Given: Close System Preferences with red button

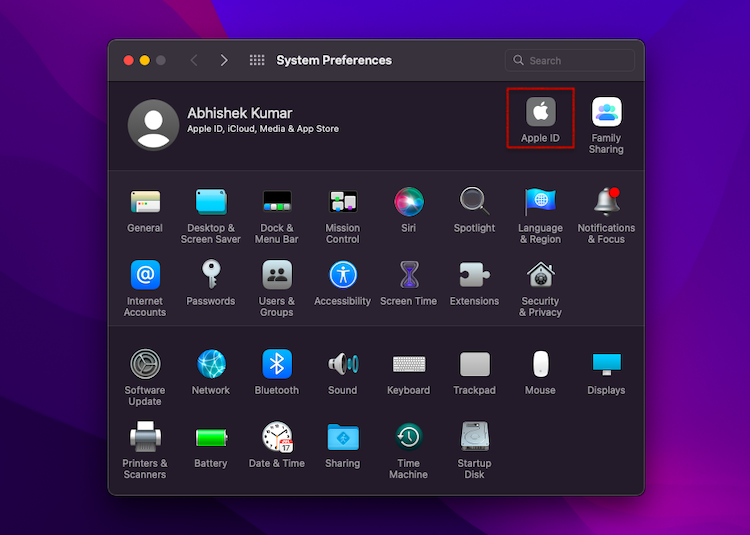Looking at the screenshot, I should click(x=128, y=60).
